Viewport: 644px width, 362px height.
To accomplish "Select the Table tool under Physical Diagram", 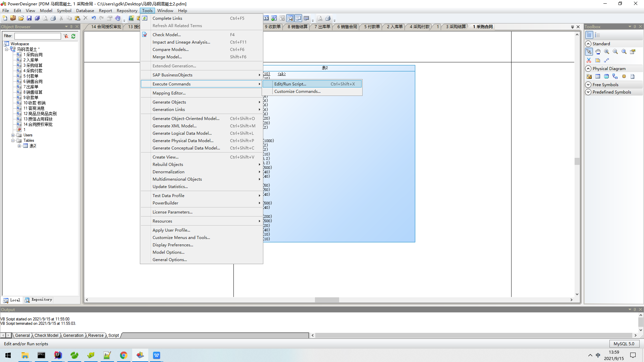I will pos(598,76).
